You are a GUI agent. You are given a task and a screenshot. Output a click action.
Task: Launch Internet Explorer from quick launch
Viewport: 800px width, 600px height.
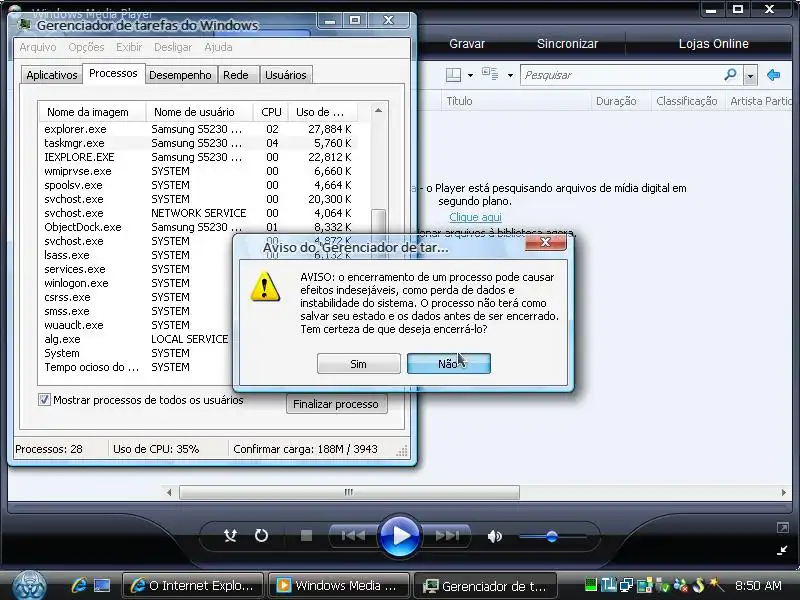point(79,585)
